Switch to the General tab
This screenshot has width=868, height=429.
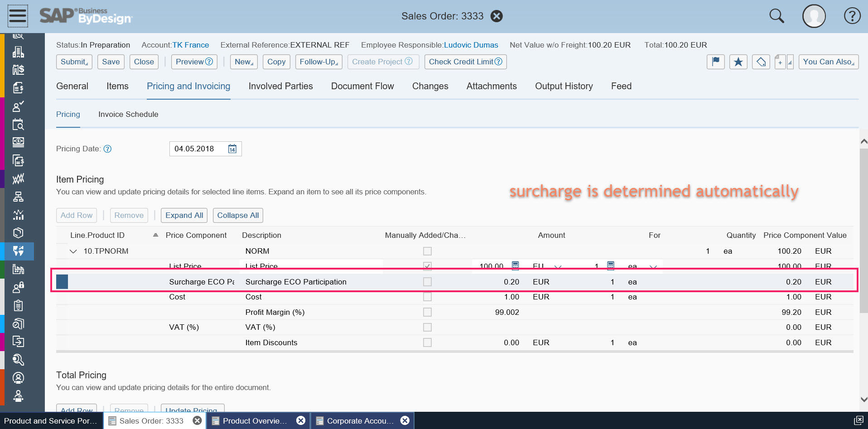[72, 86]
